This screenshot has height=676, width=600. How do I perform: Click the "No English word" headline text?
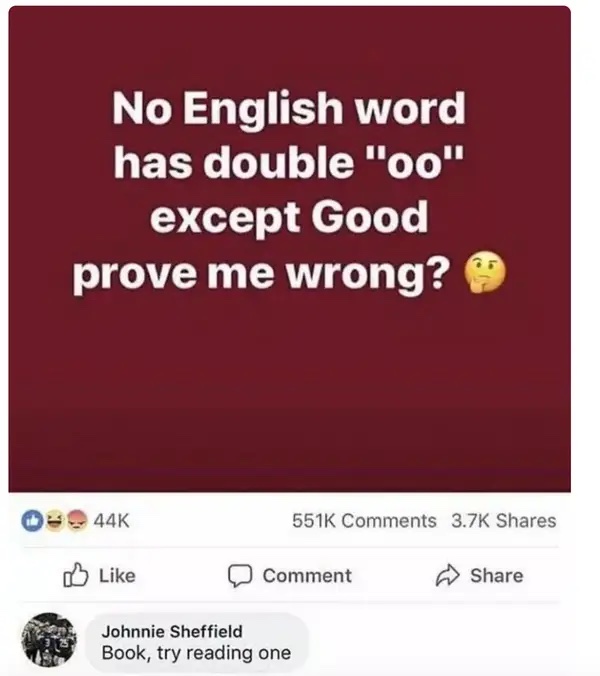(x=289, y=108)
